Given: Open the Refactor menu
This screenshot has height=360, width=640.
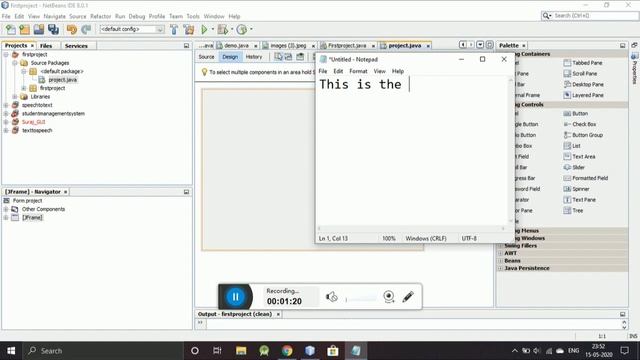Looking at the screenshot, I should pos(100,16).
